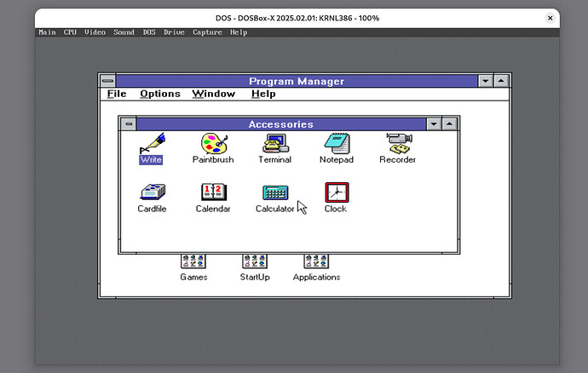Select the Notepad icon
588x373 pixels.
click(x=337, y=143)
